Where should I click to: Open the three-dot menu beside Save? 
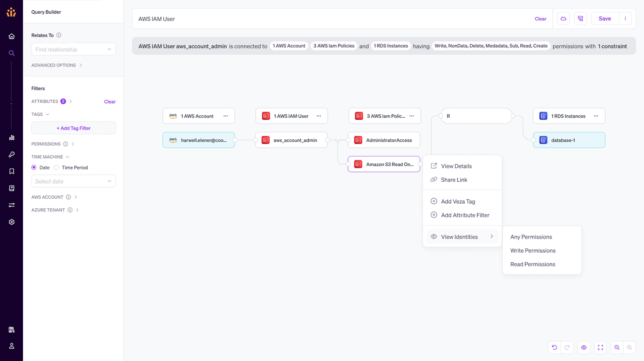[x=625, y=19]
